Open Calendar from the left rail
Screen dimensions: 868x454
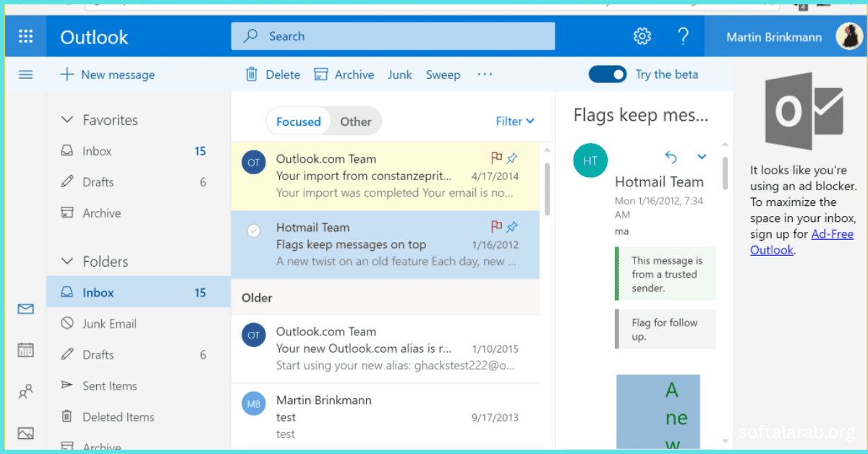pyautogui.click(x=26, y=351)
